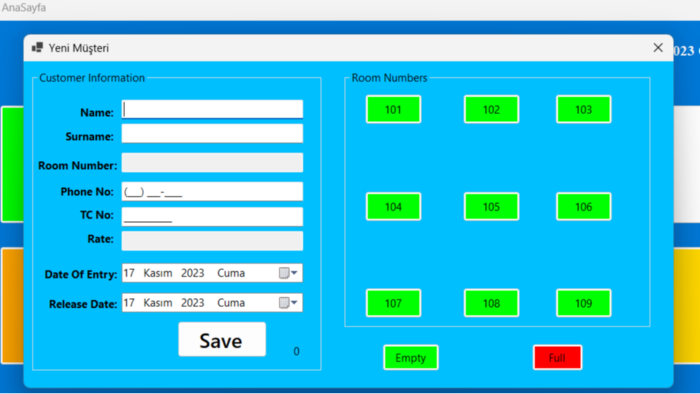
Task: Pick room 107
Action: point(393,303)
